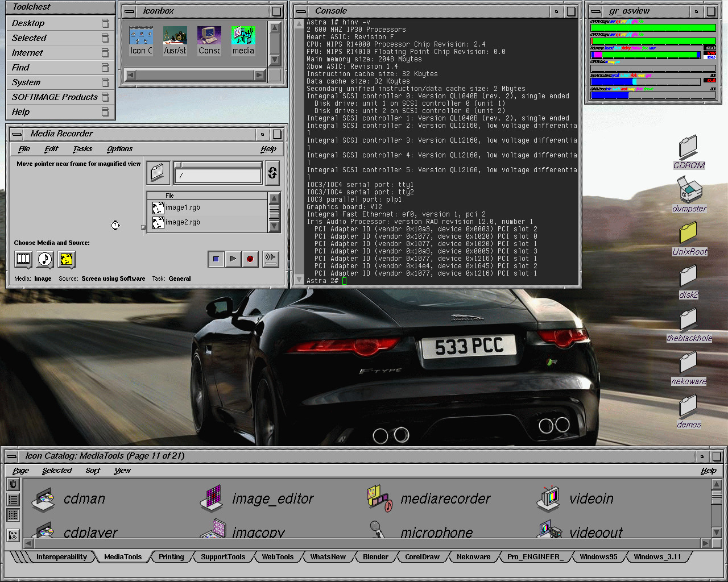Screen dimensions: 728x582
Task: Click the path slider above the directory field
Action: [x=218, y=165]
